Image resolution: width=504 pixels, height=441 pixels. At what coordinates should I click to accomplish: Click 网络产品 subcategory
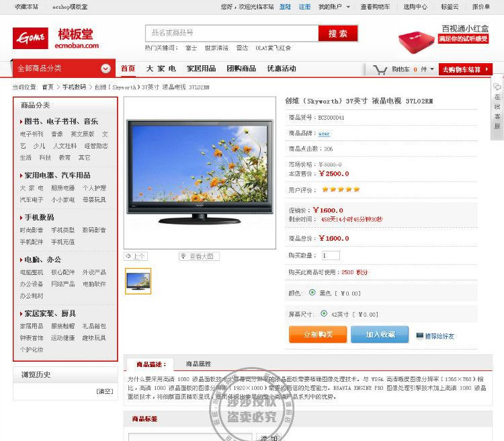(63, 284)
